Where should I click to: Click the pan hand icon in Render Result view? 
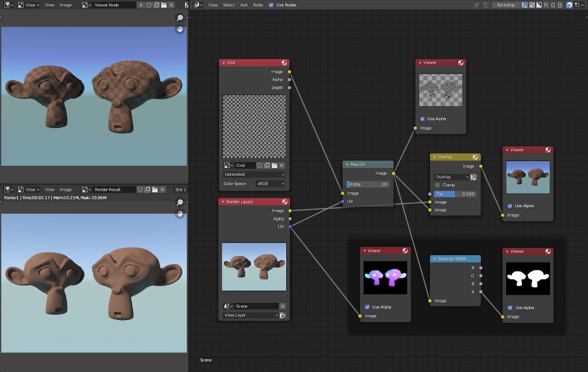[x=180, y=214]
